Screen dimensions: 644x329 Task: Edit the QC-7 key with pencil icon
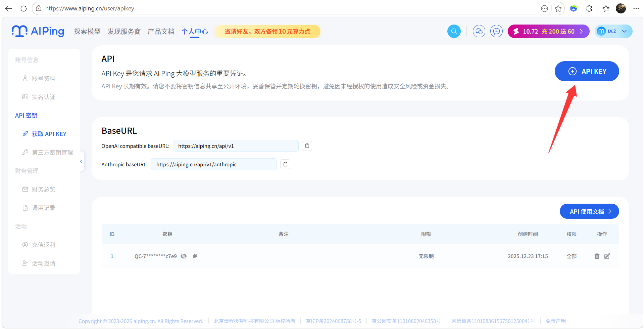click(607, 256)
